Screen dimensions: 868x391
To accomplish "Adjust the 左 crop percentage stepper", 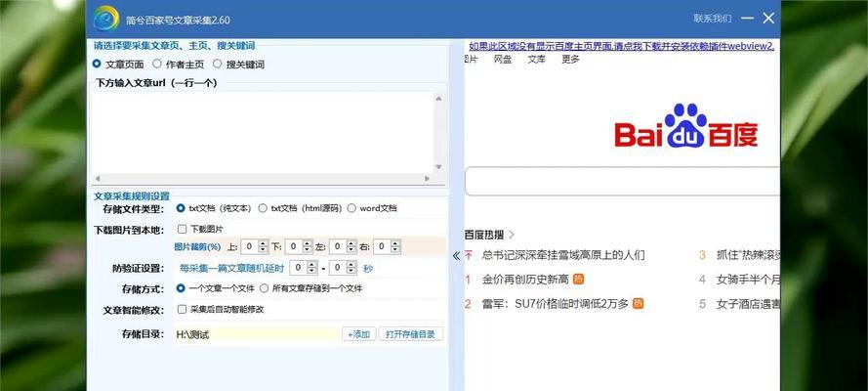I will [x=351, y=246].
